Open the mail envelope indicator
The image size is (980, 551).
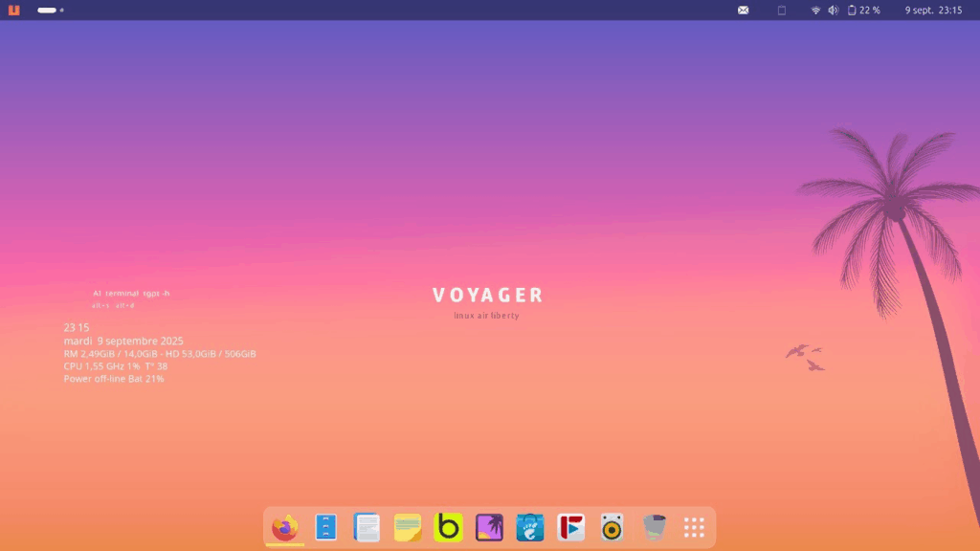[x=743, y=10]
